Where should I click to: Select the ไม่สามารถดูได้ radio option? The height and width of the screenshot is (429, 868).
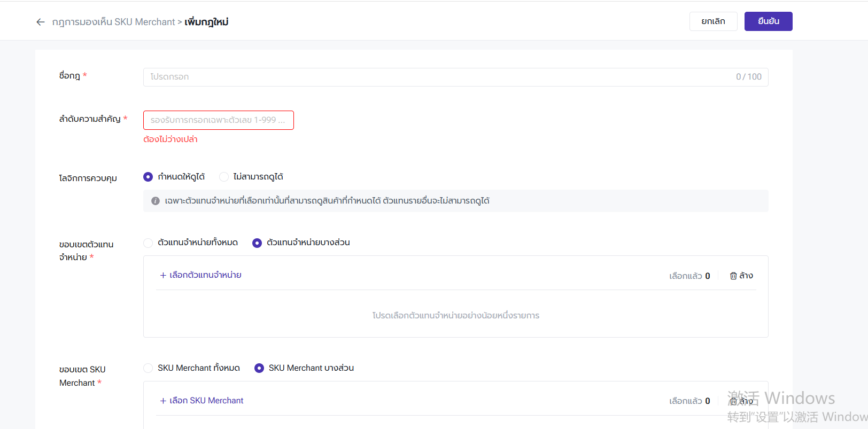[x=224, y=177]
